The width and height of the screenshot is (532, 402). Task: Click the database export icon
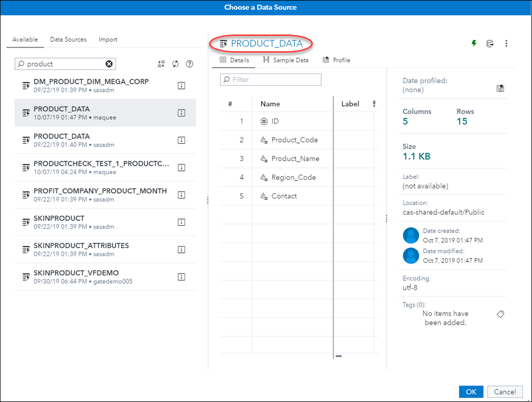[x=490, y=44]
